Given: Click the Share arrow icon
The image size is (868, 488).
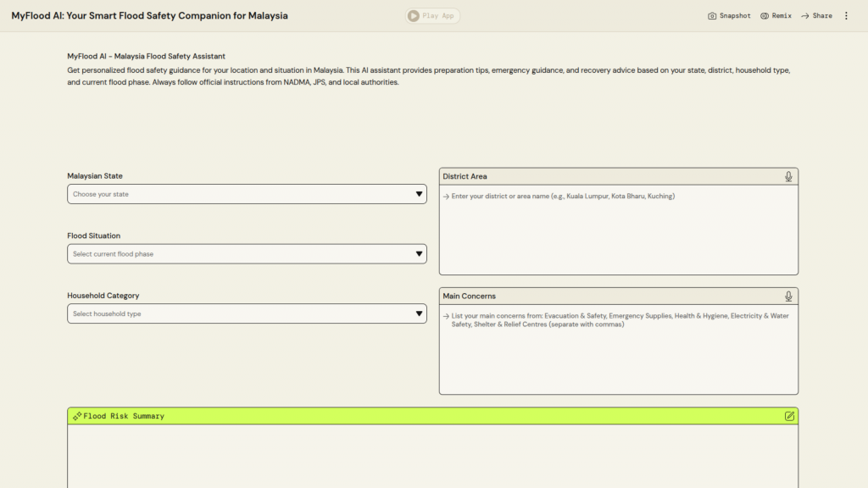Looking at the screenshot, I should [805, 16].
